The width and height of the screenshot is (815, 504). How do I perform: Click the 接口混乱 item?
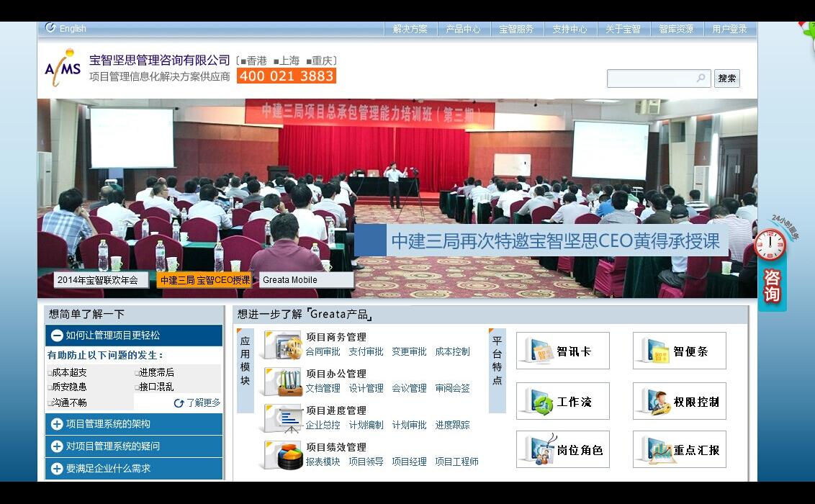(155, 387)
